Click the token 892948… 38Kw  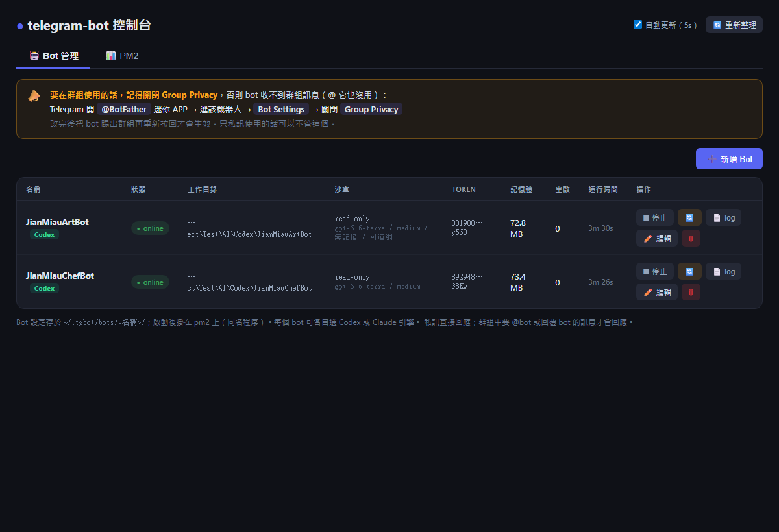(467, 281)
